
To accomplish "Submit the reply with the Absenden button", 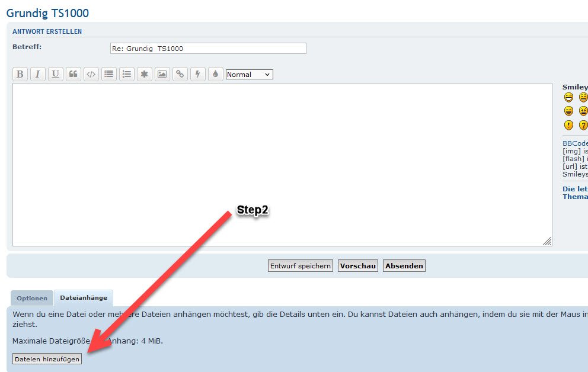I will point(404,266).
